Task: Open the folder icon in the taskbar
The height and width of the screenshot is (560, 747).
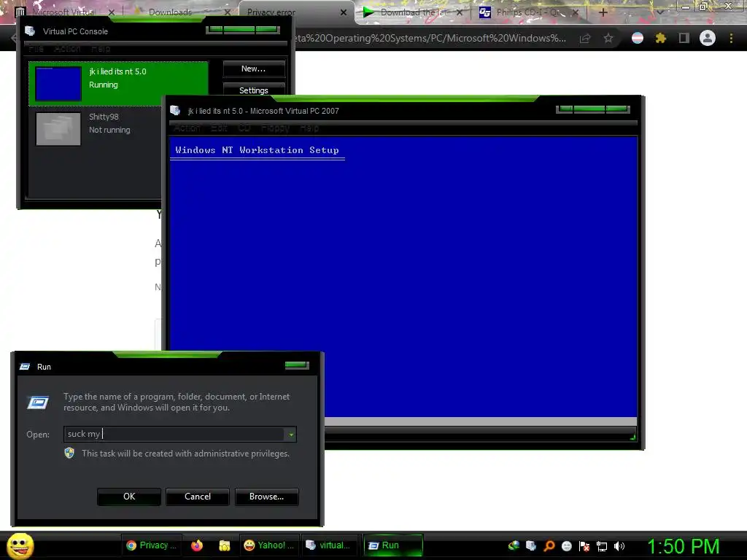Action: click(x=225, y=545)
